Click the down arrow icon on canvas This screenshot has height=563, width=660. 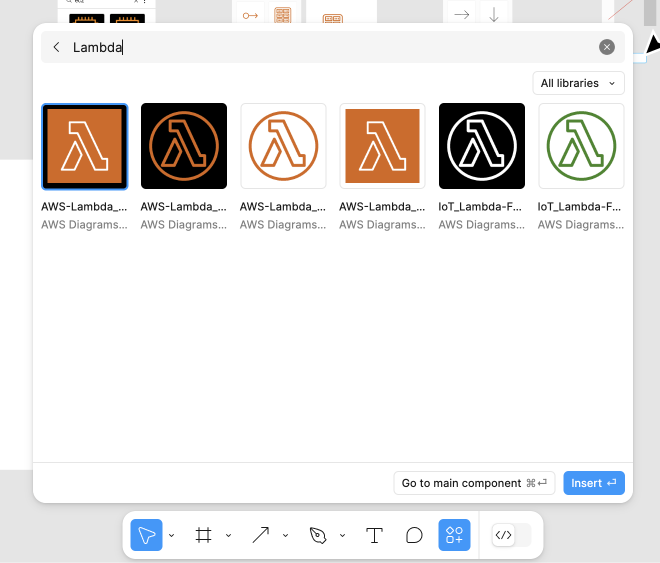pos(494,15)
